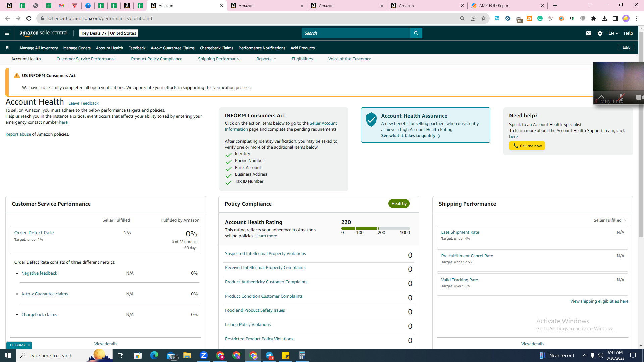The width and height of the screenshot is (644, 362).
Task: Open the Order Defect Rate link
Action: [x=34, y=233]
